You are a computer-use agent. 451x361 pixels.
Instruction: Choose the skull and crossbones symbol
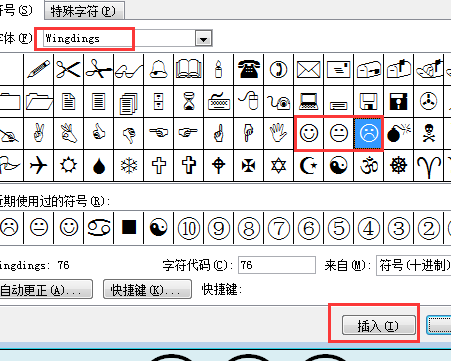(x=429, y=133)
